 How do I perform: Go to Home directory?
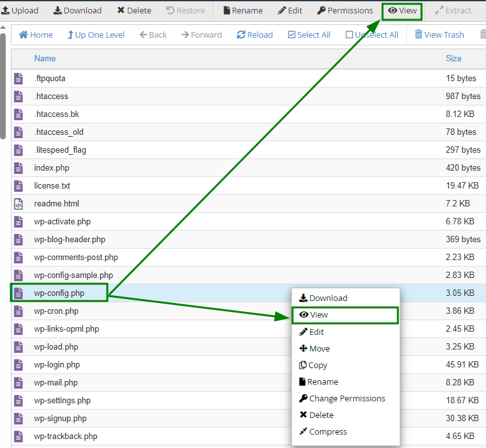36,35
